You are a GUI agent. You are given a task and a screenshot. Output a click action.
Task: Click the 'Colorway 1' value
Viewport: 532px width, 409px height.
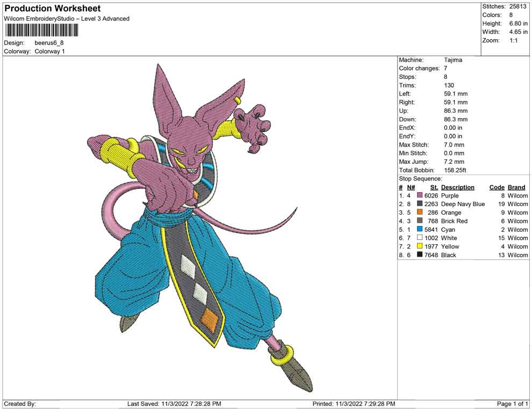[49, 52]
